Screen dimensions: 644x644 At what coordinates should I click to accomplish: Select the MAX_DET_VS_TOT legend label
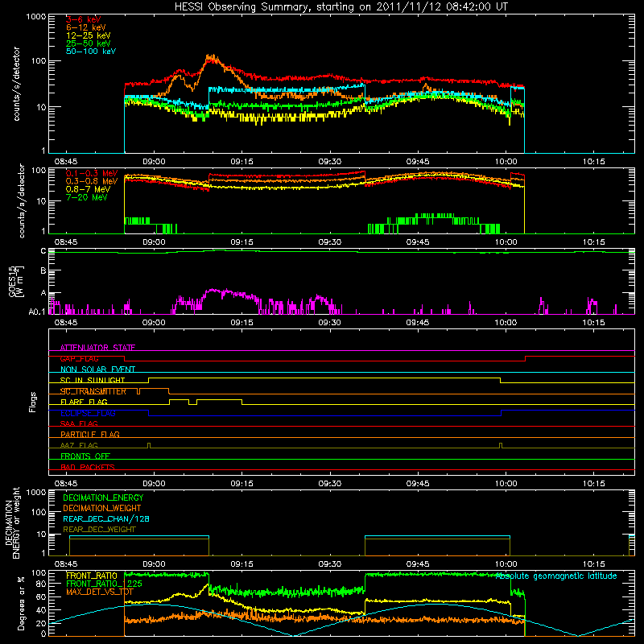click(100, 592)
